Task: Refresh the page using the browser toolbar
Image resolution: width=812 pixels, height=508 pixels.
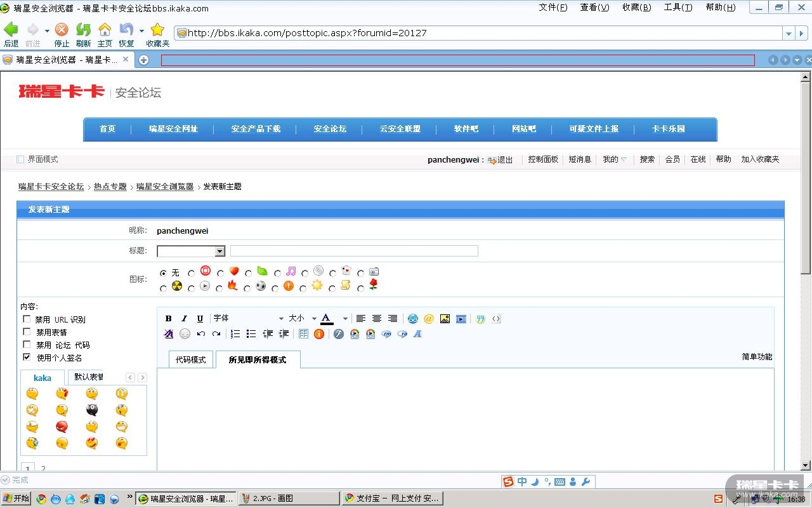Action: click(83, 30)
